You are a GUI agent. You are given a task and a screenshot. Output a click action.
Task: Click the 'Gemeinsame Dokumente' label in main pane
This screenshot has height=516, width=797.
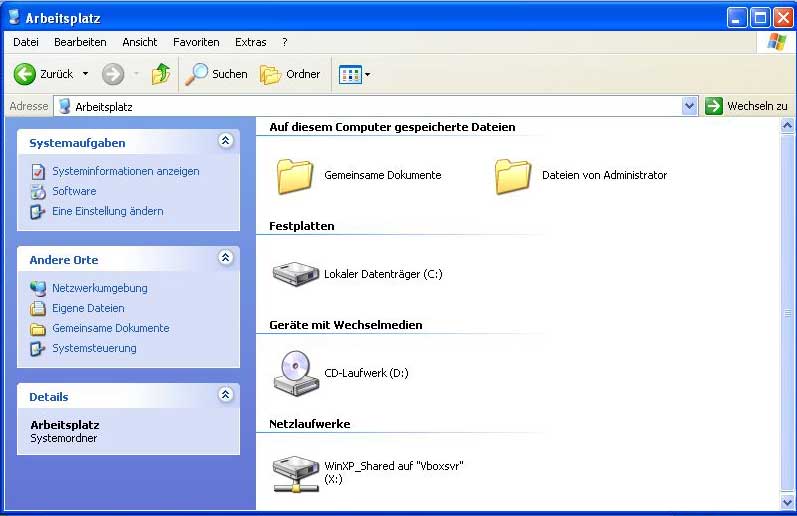(383, 175)
